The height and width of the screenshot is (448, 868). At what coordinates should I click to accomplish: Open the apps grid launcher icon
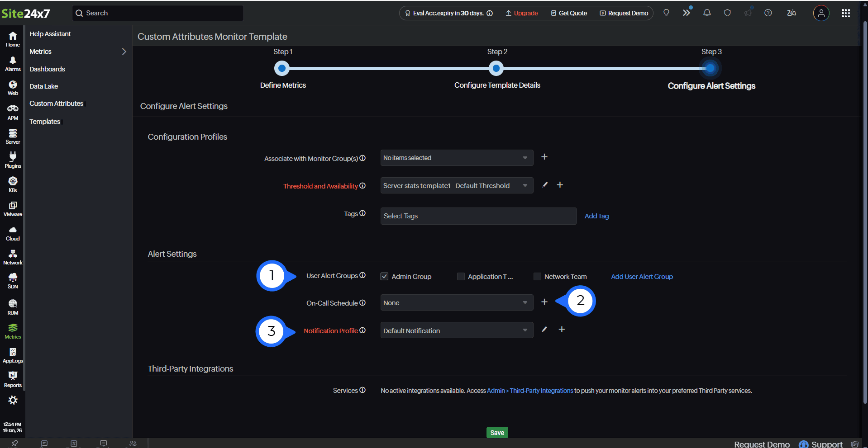(845, 13)
